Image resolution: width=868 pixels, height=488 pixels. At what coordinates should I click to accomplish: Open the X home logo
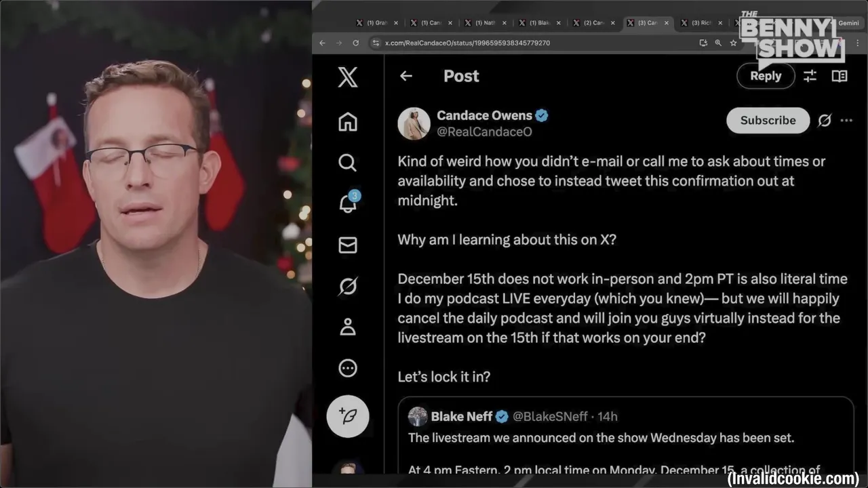click(x=348, y=77)
